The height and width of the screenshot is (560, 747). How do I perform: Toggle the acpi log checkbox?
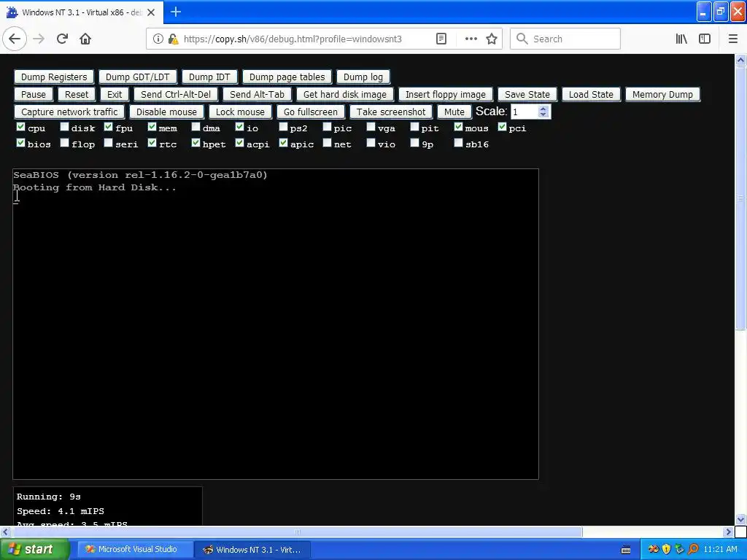coord(239,143)
